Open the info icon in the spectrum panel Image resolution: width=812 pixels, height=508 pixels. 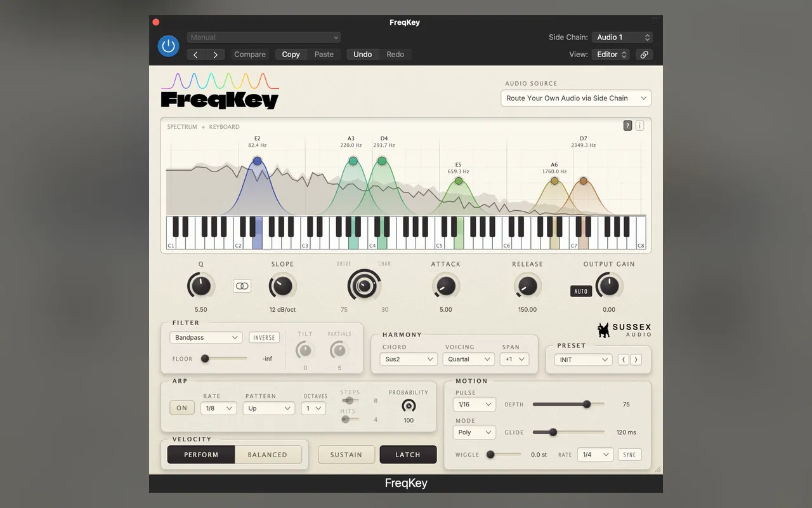click(x=639, y=126)
